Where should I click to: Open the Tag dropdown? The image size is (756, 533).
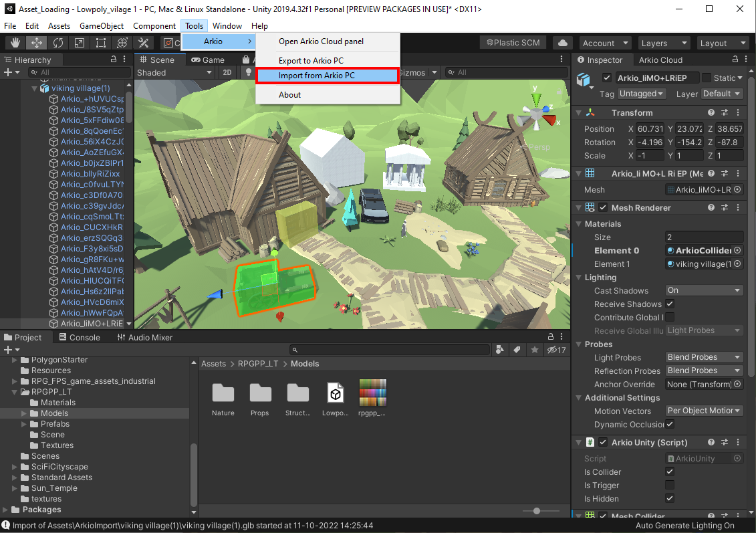click(641, 94)
